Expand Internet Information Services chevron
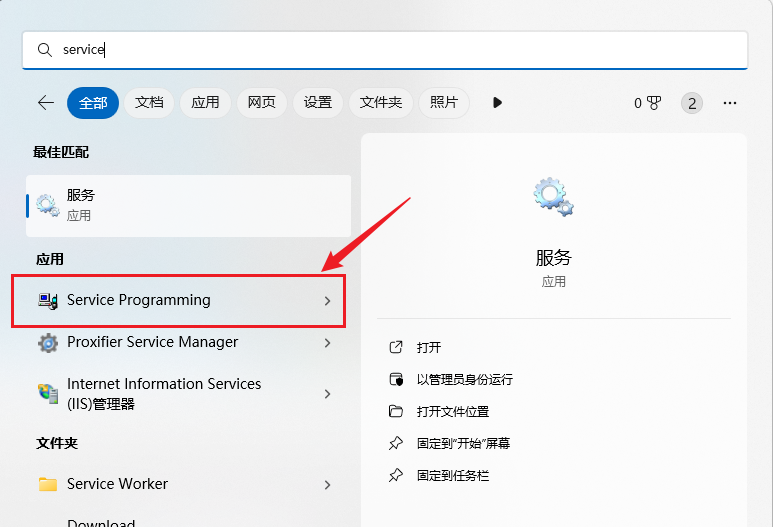 (x=327, y=394)
